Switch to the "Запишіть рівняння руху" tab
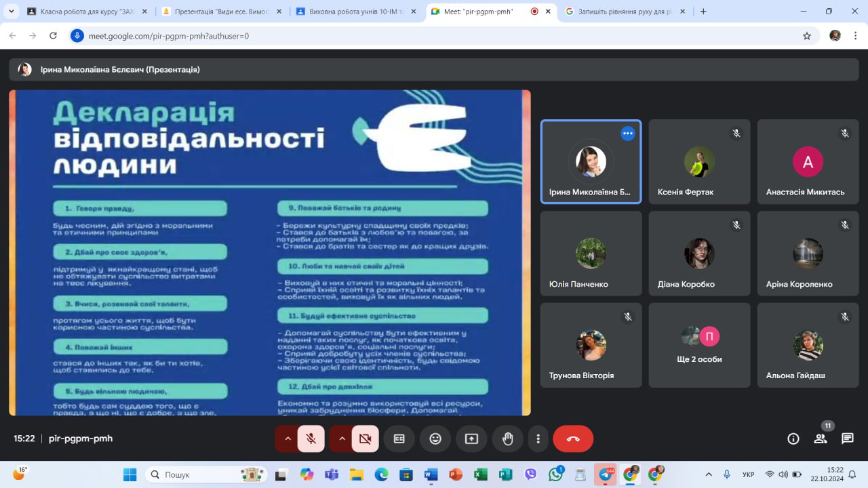This screenshot has height=488, width=868. coord(624,12)
